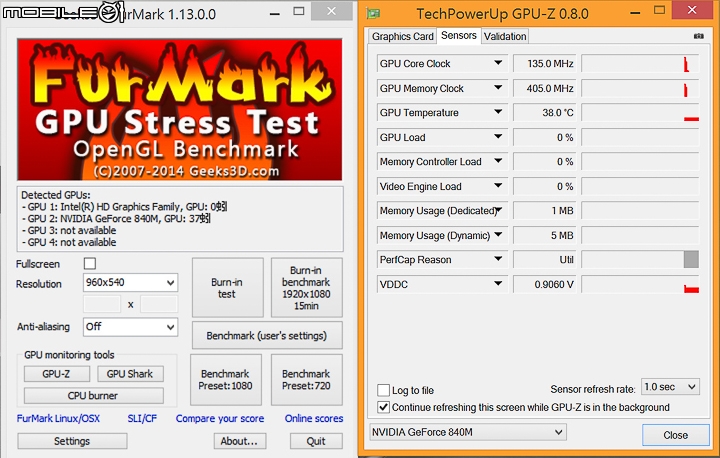Click the custom resolution height field

(x=159, y=304)
